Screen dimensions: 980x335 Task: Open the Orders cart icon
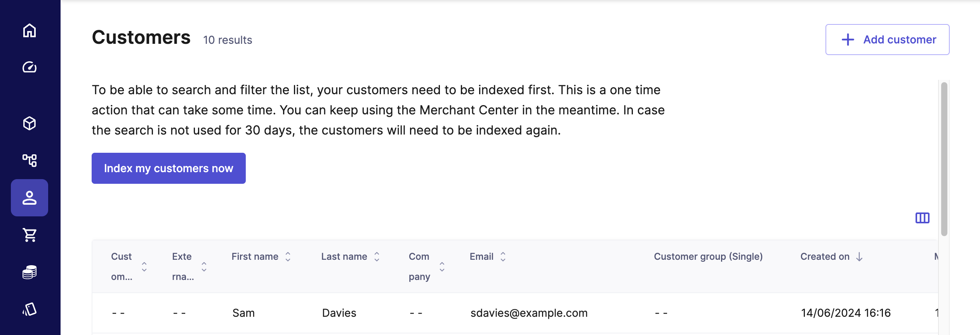30,235
